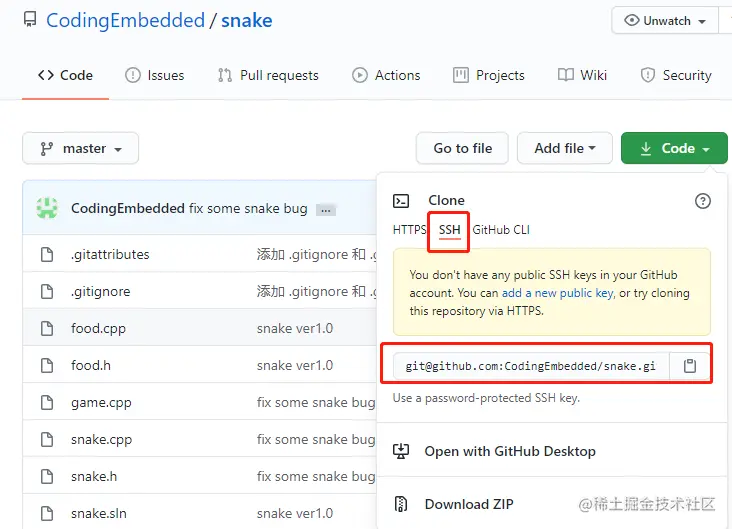Image resolution: width=732 pixels, height=529 pixels.
Task: Copy the clone URL with clipboard icon
Action: pyautogui.click(x=690, y=366)
